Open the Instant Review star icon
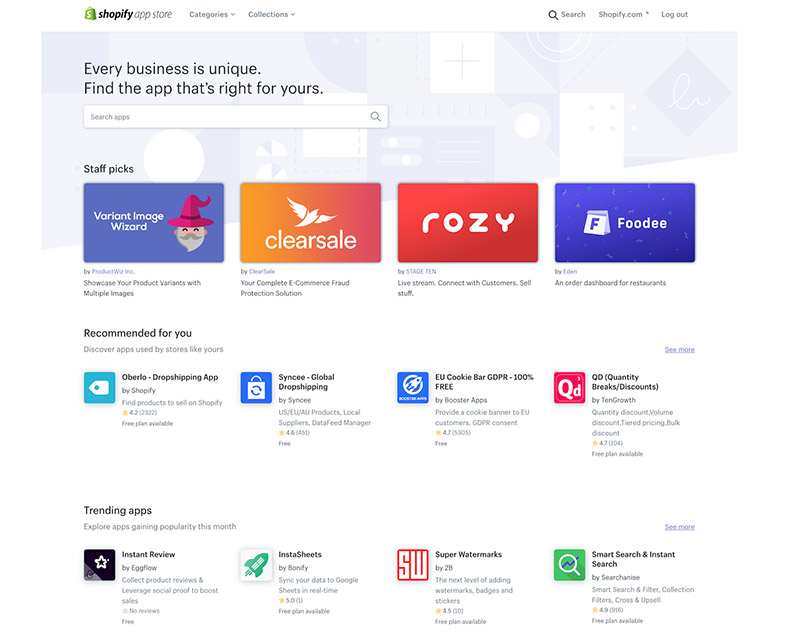The image size is (800, 641). (x=99, y=564)
